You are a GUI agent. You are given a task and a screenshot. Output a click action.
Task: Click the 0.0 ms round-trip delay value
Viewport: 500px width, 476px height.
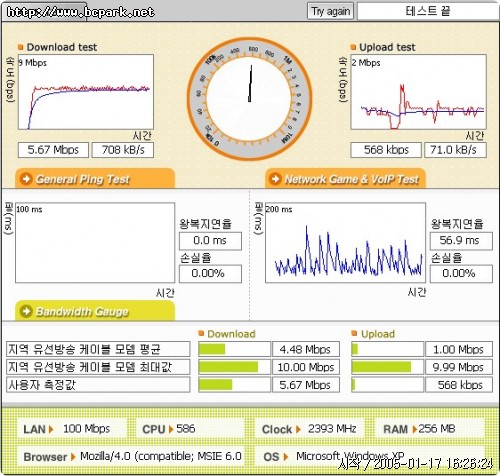(x=210, y=241)
